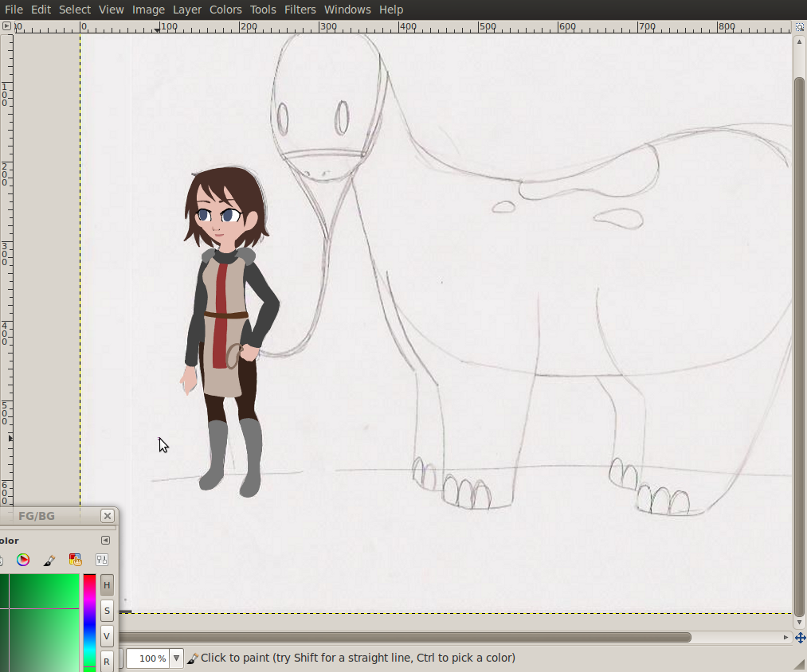Select the V value channel button
Image resolution: width=807 pixels, height=672 pixels.
coord(107,636)
